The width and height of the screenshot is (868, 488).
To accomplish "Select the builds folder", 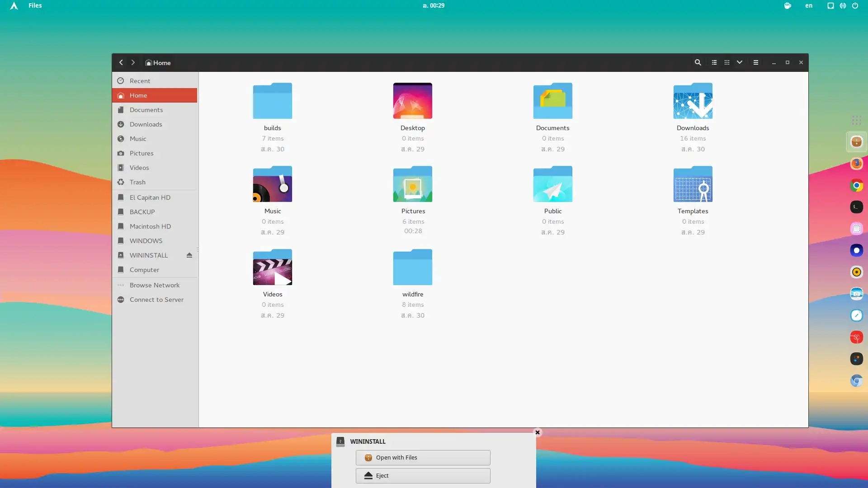I will coord(273,101).
